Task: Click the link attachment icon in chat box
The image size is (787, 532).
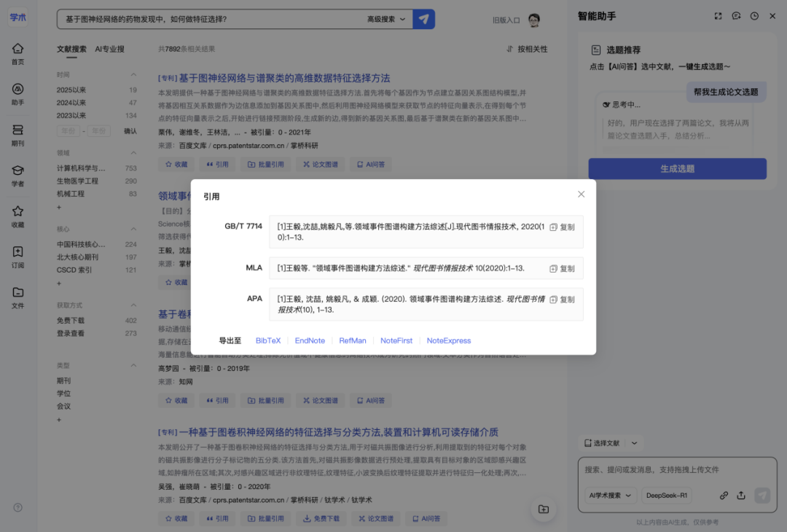Action: (x=724, y=496)
